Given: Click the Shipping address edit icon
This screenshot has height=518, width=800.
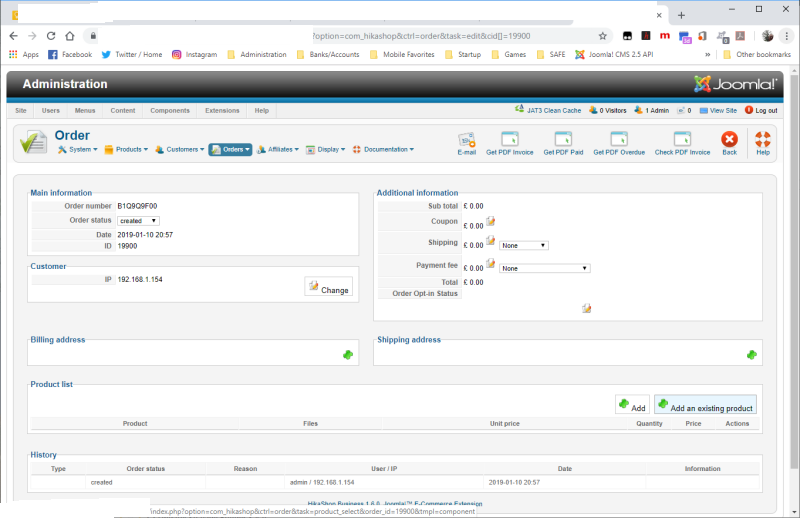Looking at the screenshot, I should tap(752, 354).
